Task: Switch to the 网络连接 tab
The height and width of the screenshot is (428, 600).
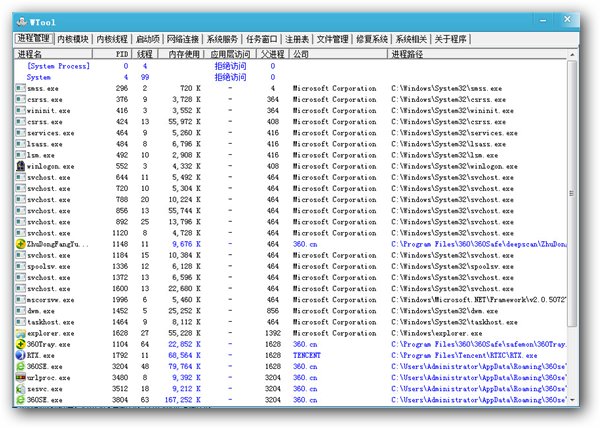Action: pos(183,39)
